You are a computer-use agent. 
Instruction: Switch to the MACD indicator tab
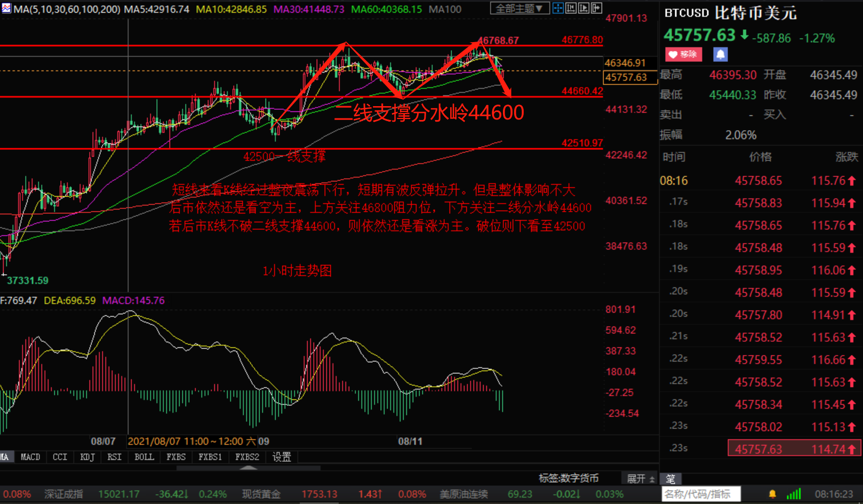[30, 457]
